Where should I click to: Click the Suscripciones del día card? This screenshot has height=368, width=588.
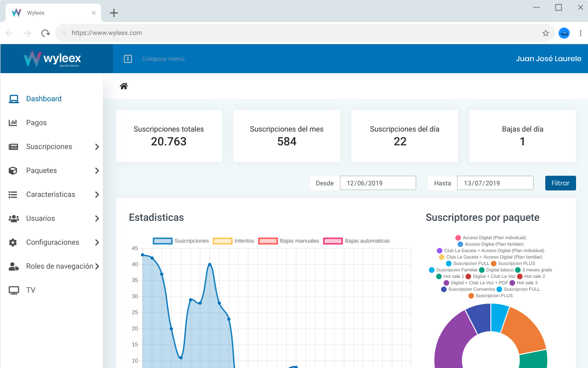coord(405,136)
